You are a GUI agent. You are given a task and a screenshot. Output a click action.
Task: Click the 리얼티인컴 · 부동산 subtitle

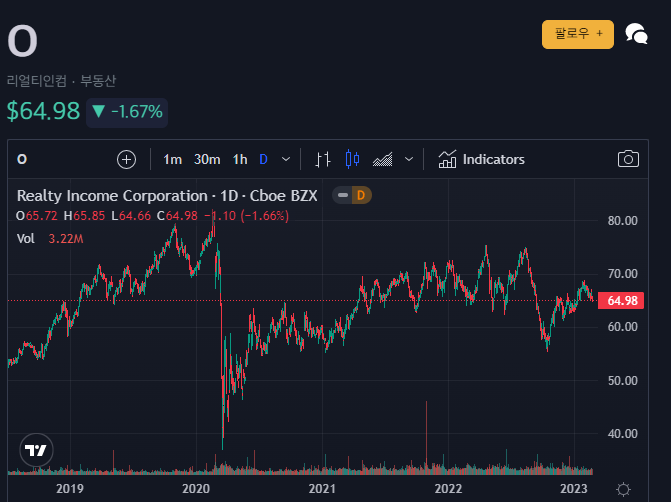click(61, 80)
